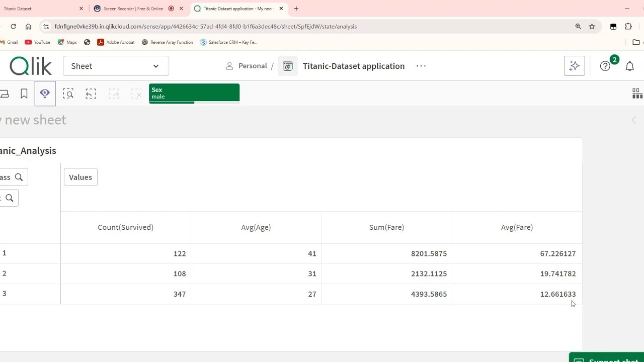This screenshot has width=644, height=362.
Task: Click the Qlik logo
Action: coord(31,66)
